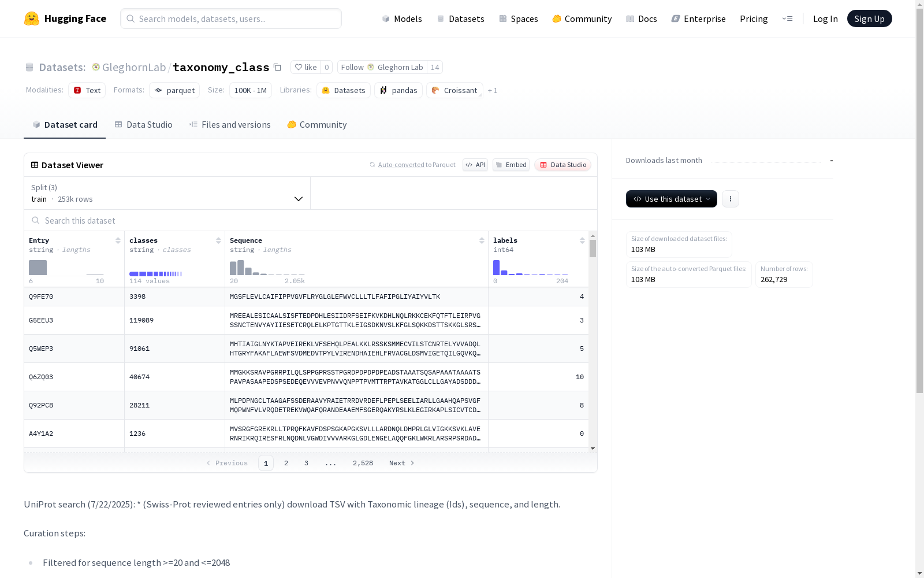Go to Models in the top navigation

(x=402, y=18)
